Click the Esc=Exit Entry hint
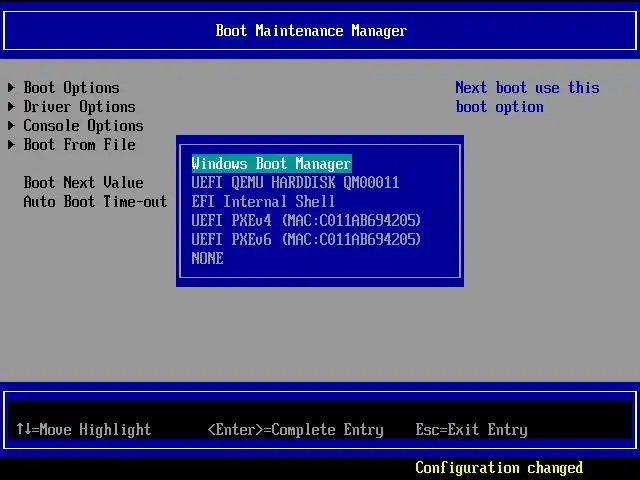This screenshot has width=640, height=480. click(x=471, y=429)
